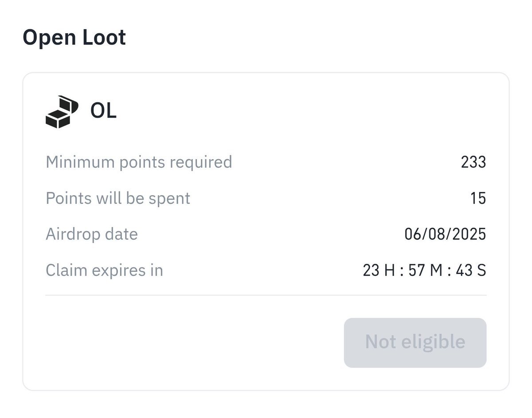This screenshot has width=532, height=418.
Task: Click the Open Loot section heading
Action: [74, 37]
